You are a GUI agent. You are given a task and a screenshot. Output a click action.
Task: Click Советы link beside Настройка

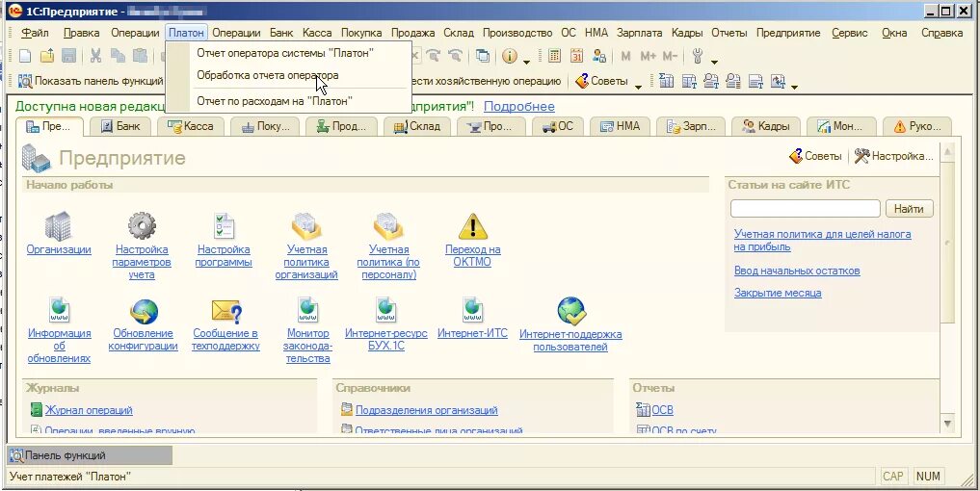click(815, 156)
